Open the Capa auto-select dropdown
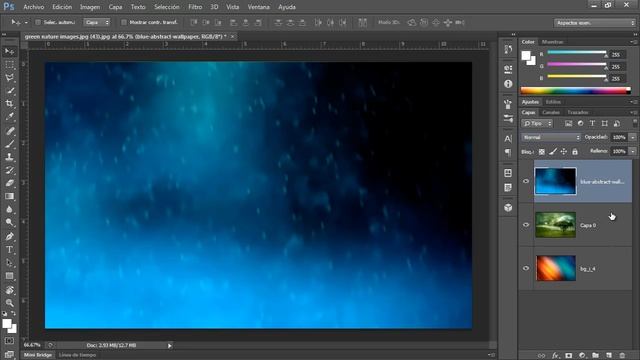This screenshot has height=360, width=640. 97,22
